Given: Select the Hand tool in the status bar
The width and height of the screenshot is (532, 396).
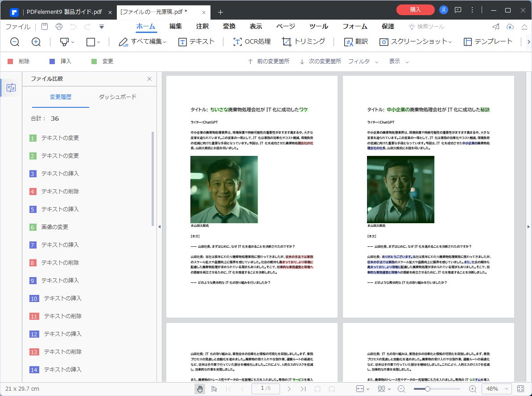Looking at the screenshot, I should coord(199,388).
